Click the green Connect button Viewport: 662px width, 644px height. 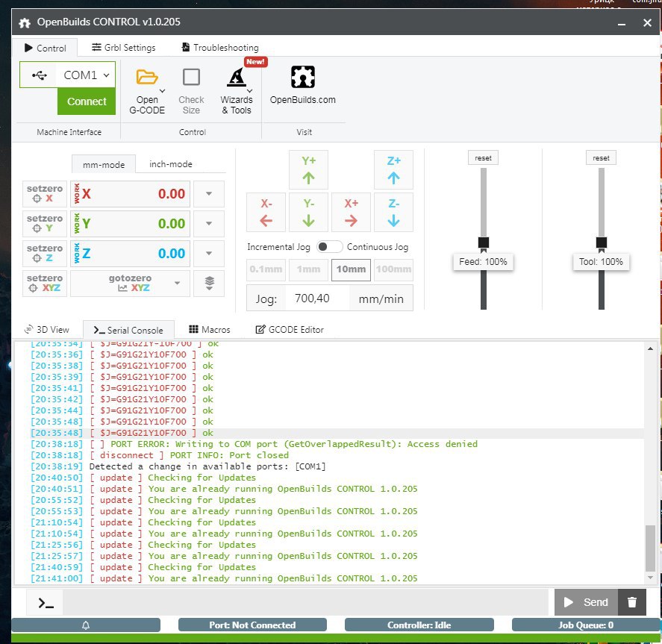click(87, 101)
